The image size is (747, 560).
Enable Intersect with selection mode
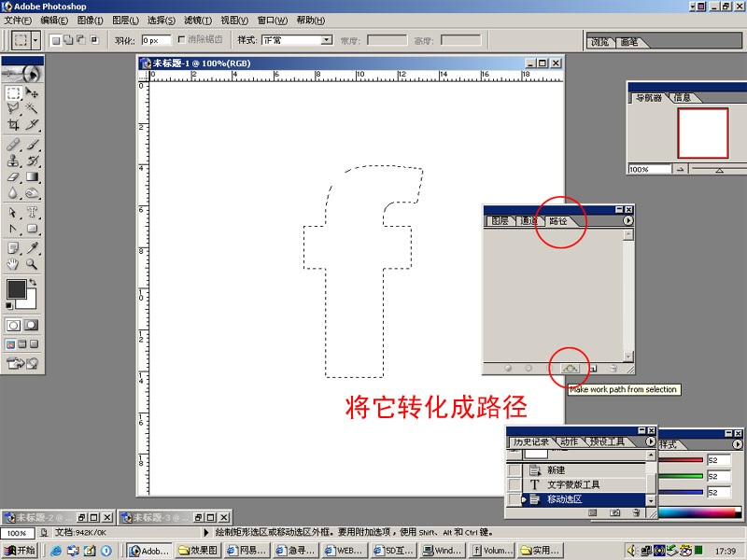pyautogui.click(x=94, y=40)
